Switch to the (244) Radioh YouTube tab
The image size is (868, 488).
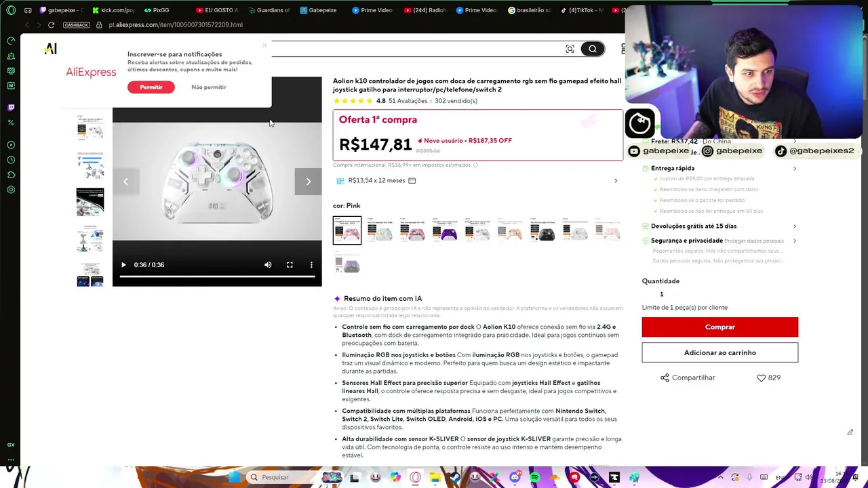[x=425, y=10]
